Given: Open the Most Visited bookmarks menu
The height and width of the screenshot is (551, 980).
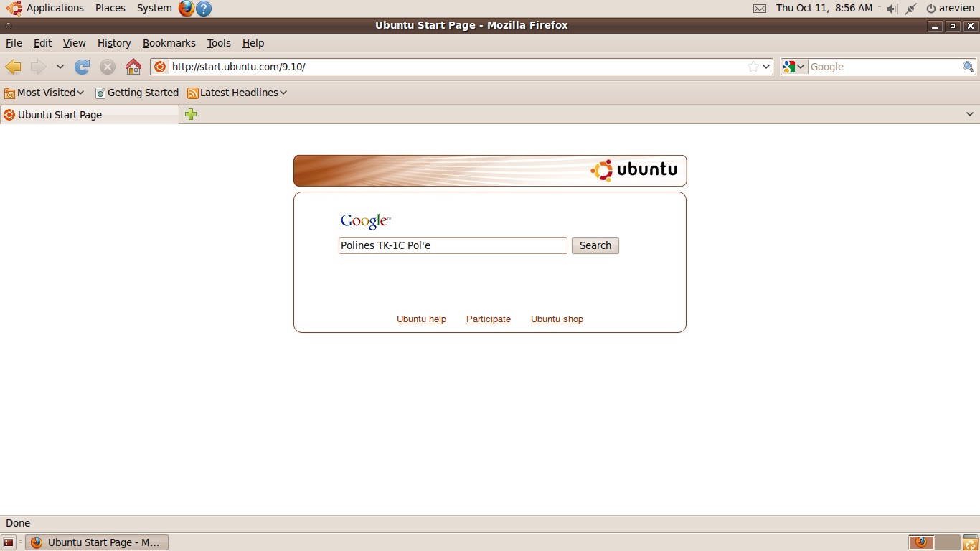Looking at the screenshot, I should click(44, 93).
